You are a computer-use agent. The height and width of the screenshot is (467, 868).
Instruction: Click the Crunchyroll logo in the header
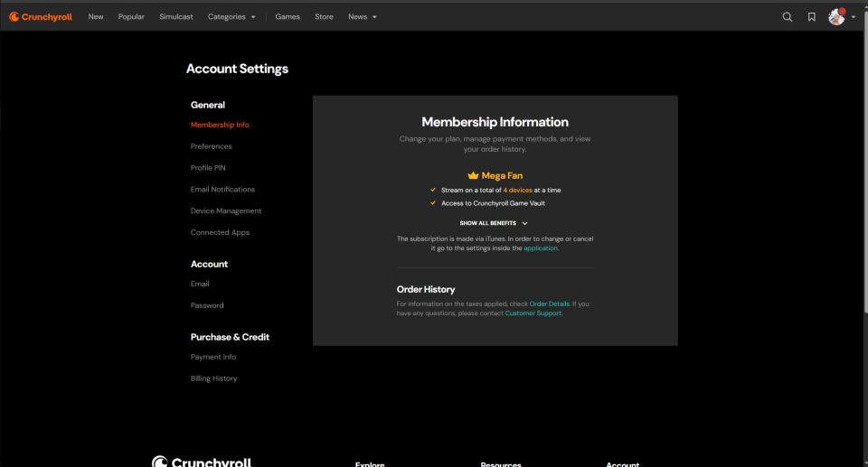pyautogui.click(x=41, y=16)
